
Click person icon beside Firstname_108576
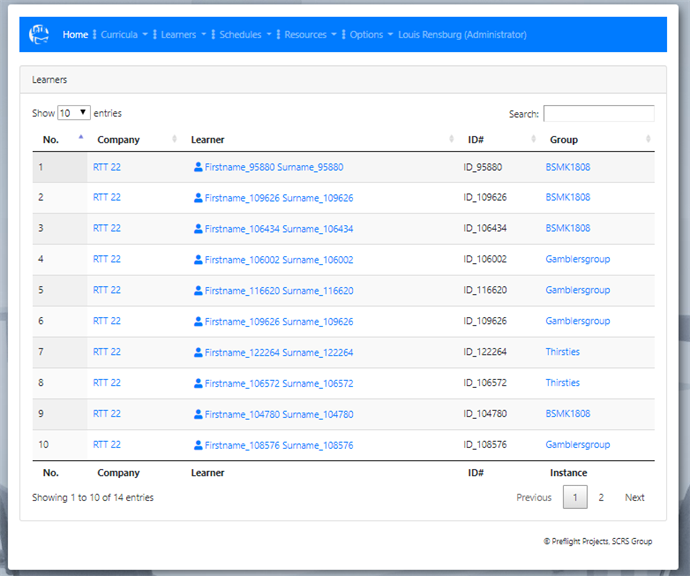[x=198, y=445]
